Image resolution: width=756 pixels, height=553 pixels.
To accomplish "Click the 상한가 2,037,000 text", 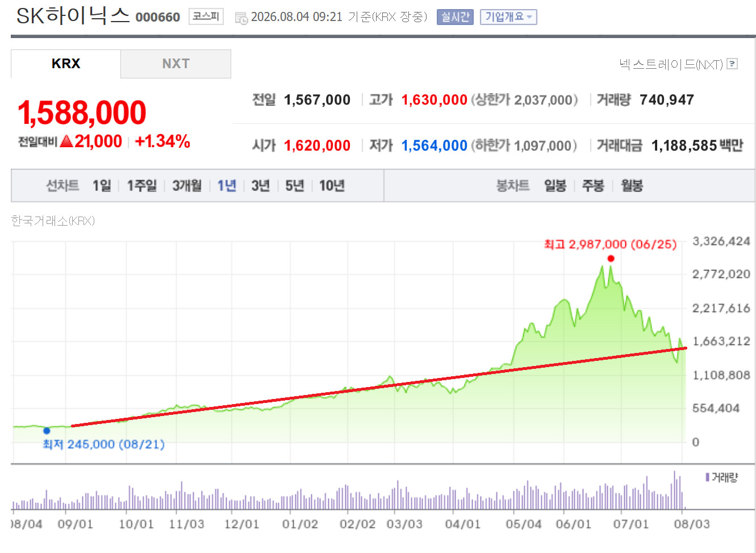I will [524, 100].
